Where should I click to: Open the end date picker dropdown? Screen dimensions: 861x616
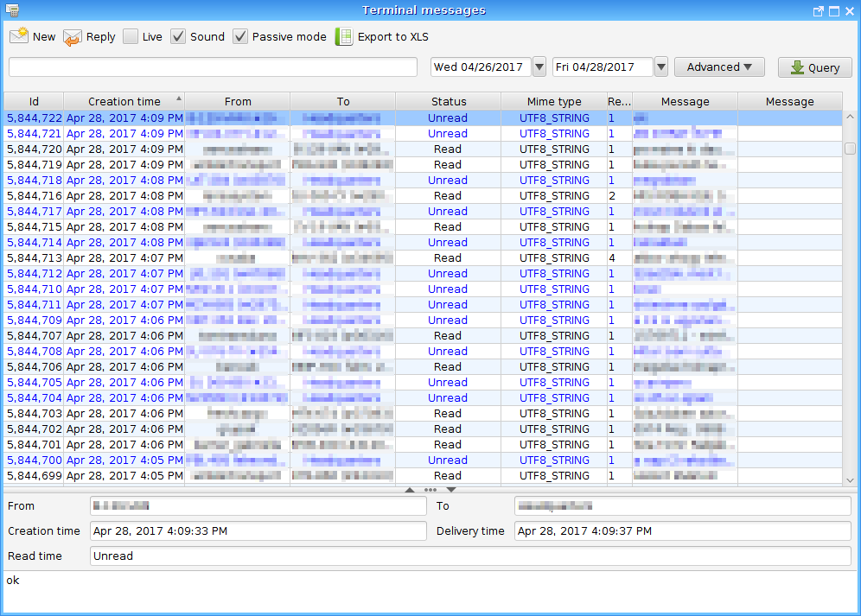coord(660,67)
